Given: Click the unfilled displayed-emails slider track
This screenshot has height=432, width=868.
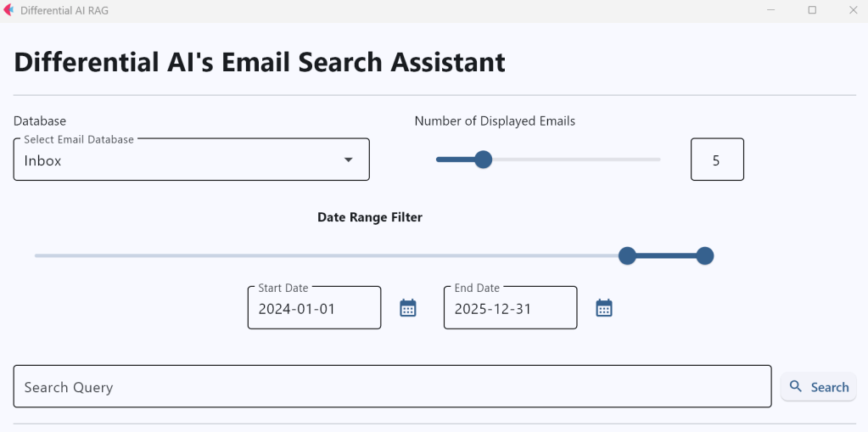Looking at the screenshot, I should pyautogui.click(x=577, y=160).
